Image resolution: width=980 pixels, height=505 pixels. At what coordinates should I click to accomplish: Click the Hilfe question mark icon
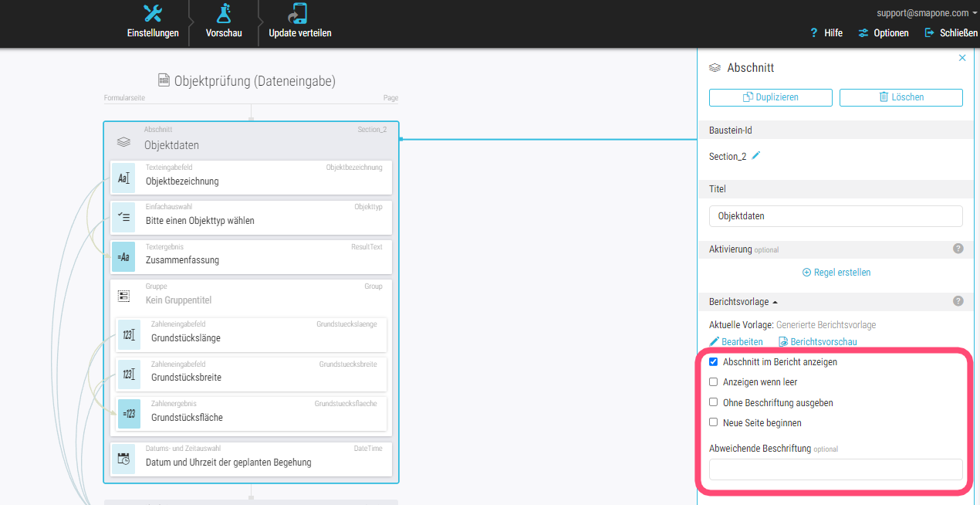coord(813,33)
